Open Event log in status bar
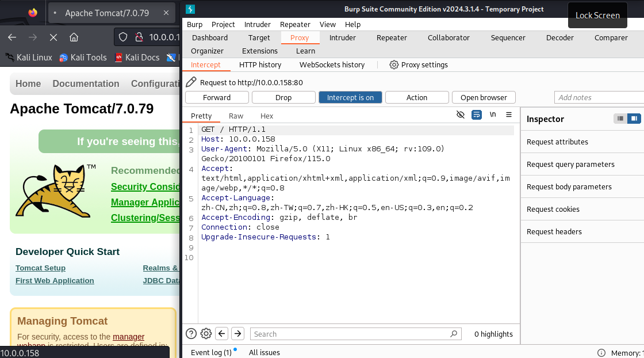This screenshot has height=358, width=644. tap(211, 353)
